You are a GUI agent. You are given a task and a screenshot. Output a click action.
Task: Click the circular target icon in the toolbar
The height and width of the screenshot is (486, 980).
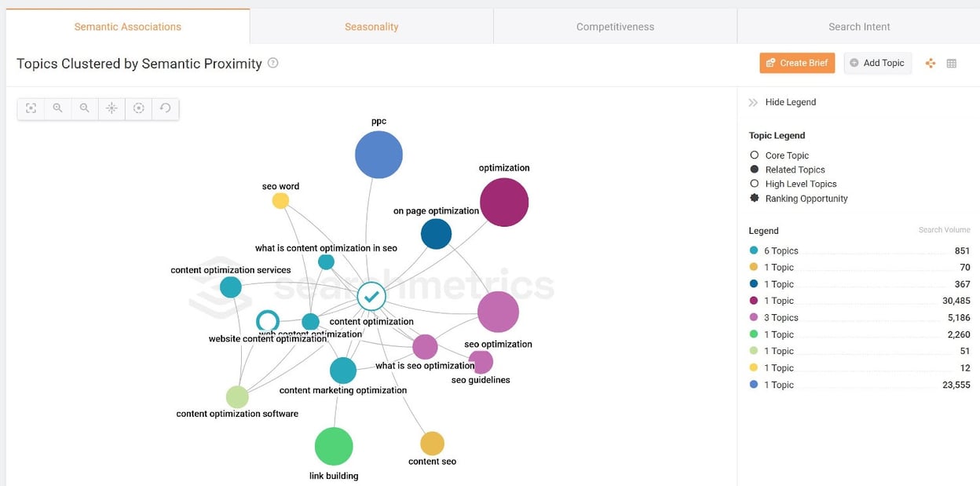(138, 108)
